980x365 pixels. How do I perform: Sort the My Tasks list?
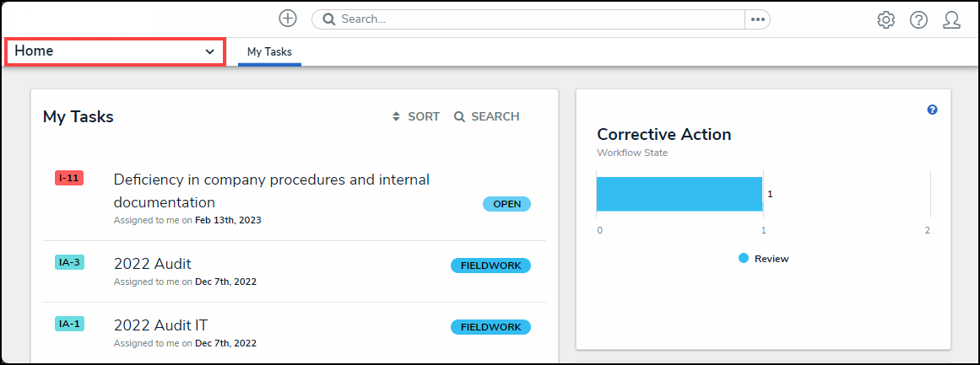(x=416, y=117)
